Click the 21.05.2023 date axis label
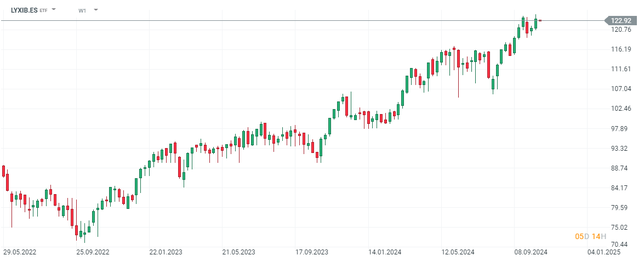This screenshot has width=644, height=261. coord(238,252)
